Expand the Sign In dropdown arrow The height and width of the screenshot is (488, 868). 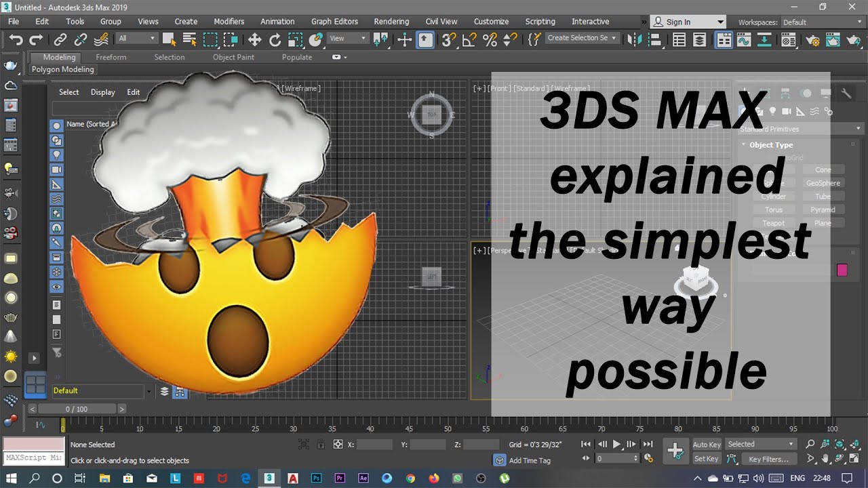click(x=719, y=22)
